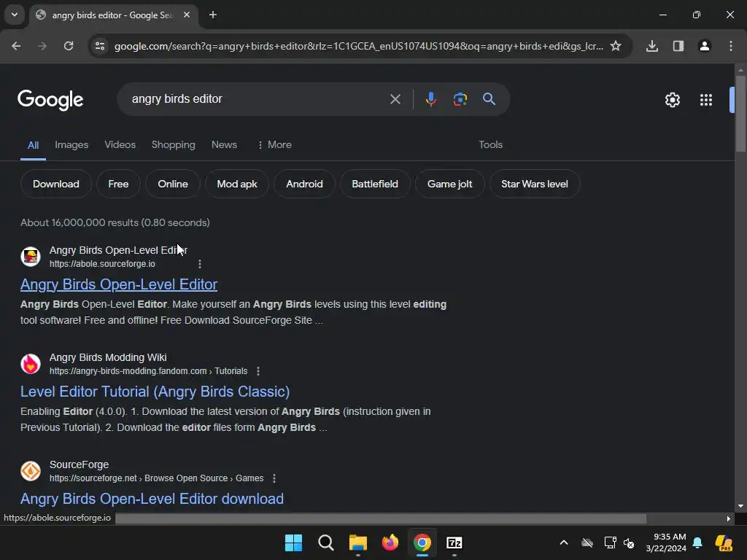Open the tab search dropdown
The width and height of the screenshot is (747, 560).
(15, 15)
